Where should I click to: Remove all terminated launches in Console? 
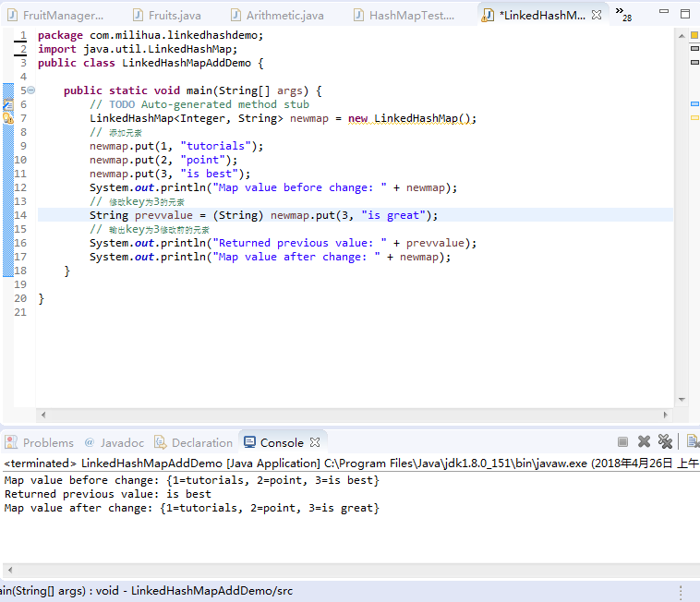coord(665,441)
